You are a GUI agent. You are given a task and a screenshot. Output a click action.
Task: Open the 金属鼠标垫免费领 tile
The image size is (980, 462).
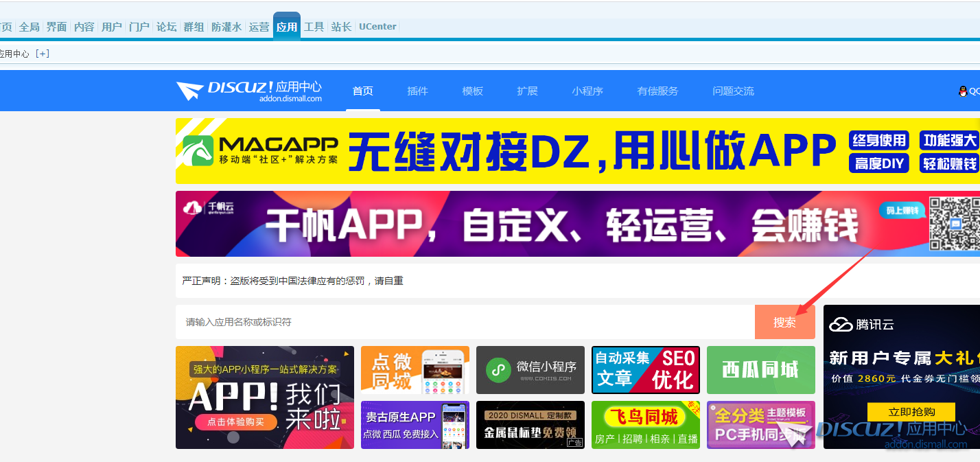pyautogui.click(x=530, y=425)
